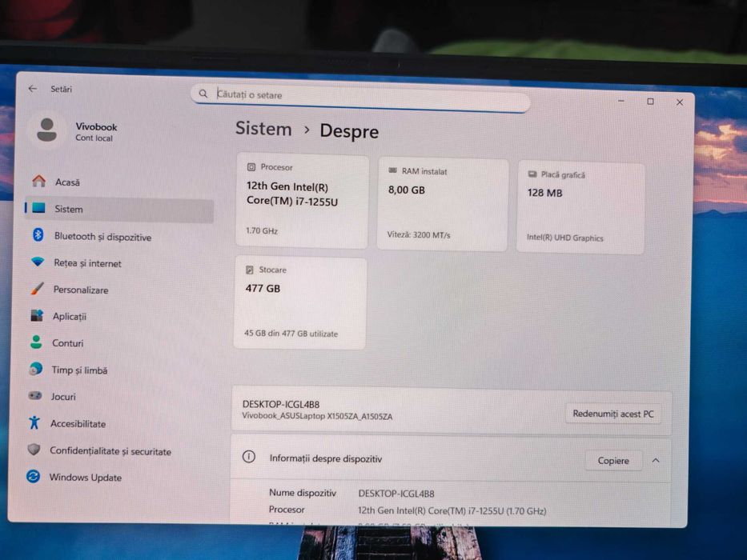Click the Acasă home icon
Image resolution: width=747 pixels, height=560 pixels.
click(39, 181)
